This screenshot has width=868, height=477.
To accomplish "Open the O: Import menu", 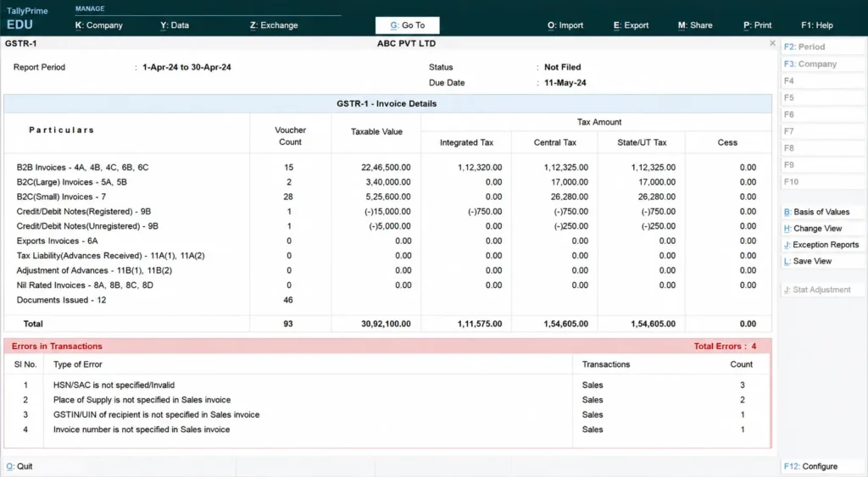I will (x=565, y=25).
